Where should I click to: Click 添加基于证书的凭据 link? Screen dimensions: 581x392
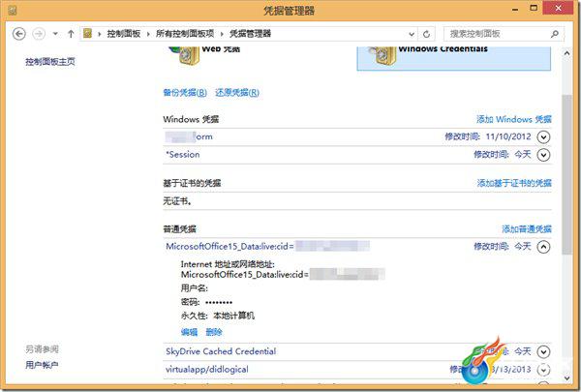(x=514, y=183)
